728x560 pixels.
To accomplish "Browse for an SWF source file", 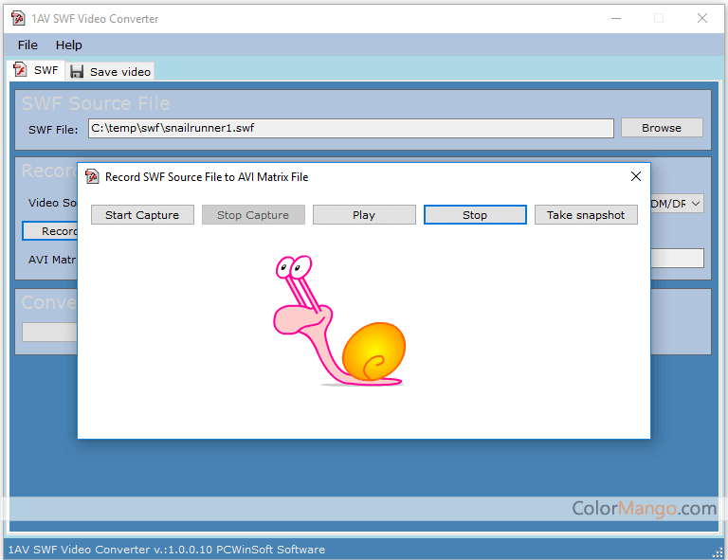I will [x=662, y=128].
